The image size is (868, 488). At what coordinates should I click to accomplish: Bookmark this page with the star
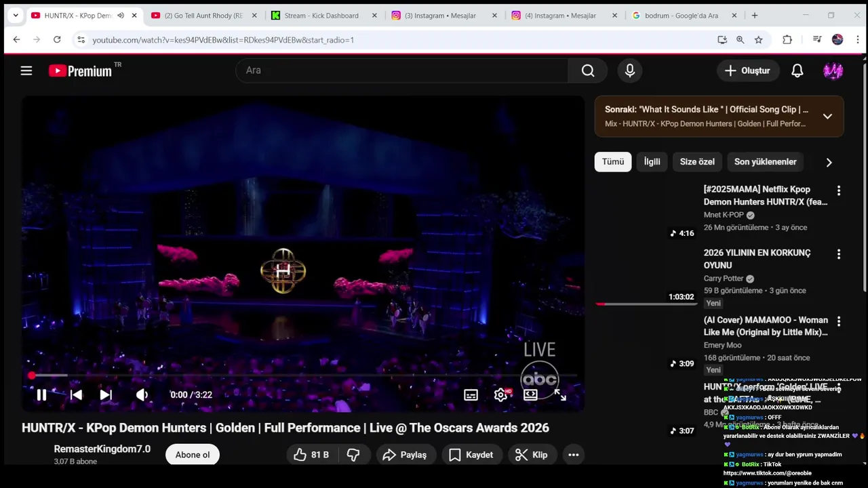click(759, 40)
